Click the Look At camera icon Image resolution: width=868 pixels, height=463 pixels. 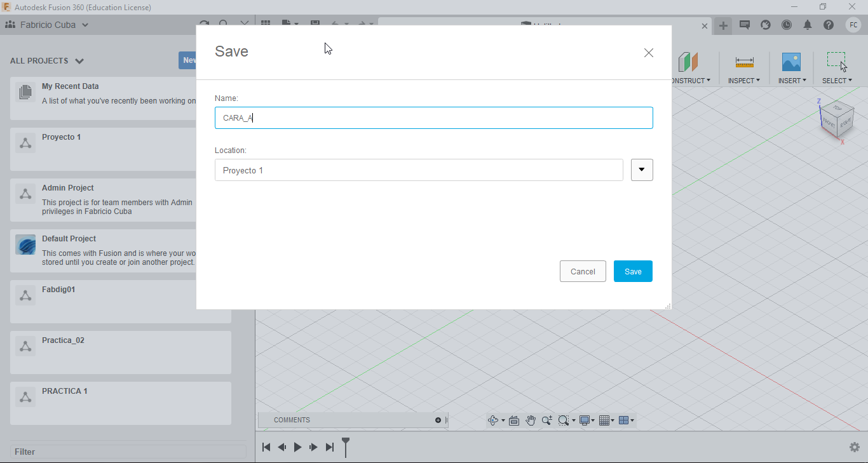tap(514, 420)
